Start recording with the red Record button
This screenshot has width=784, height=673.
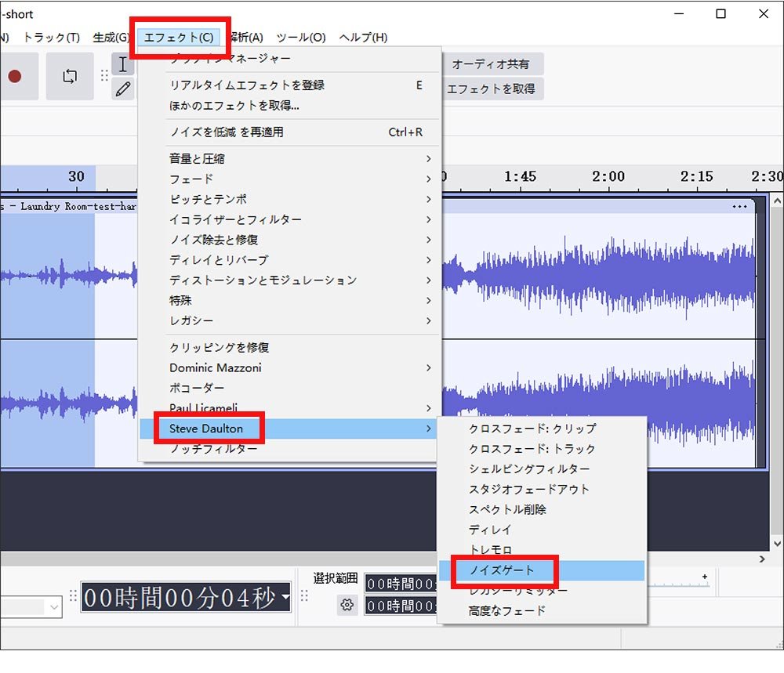click(x=15, y=76)
